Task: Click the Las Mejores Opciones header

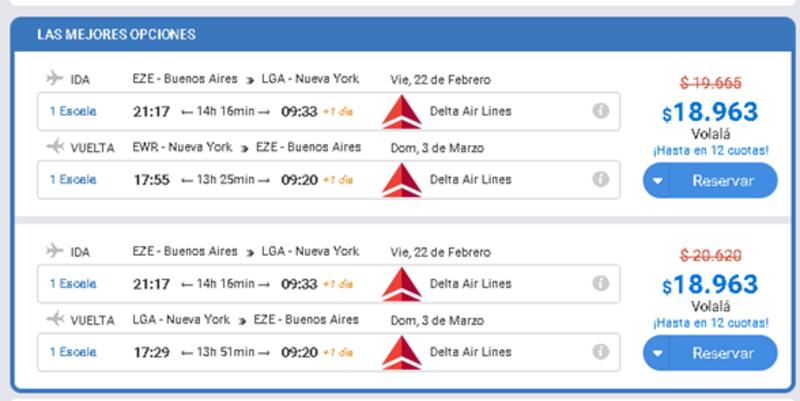Action: pyautogui.click(x=116, y=34)
